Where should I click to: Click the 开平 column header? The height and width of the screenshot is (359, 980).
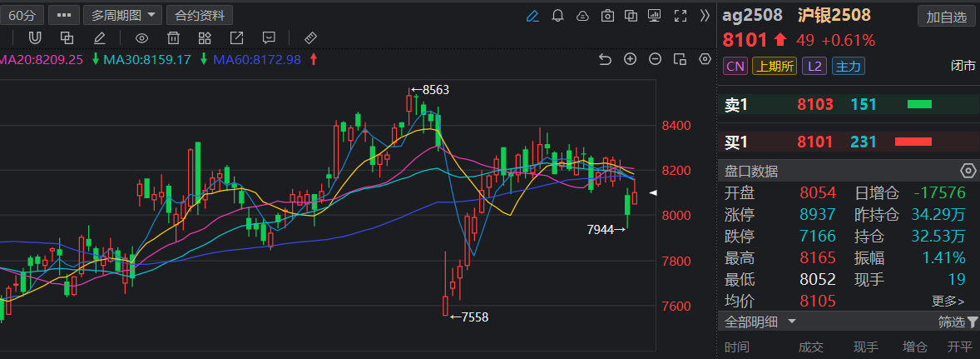959,347
